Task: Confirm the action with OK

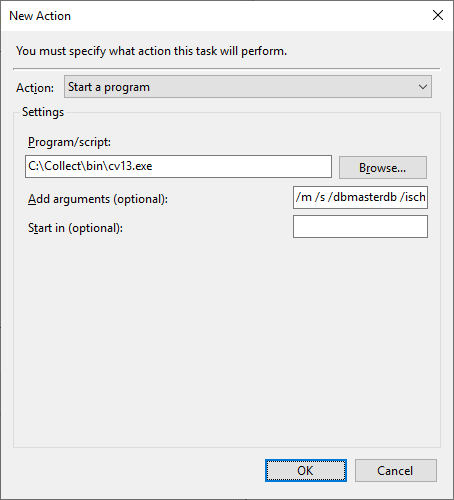Action: click(306, 471)
